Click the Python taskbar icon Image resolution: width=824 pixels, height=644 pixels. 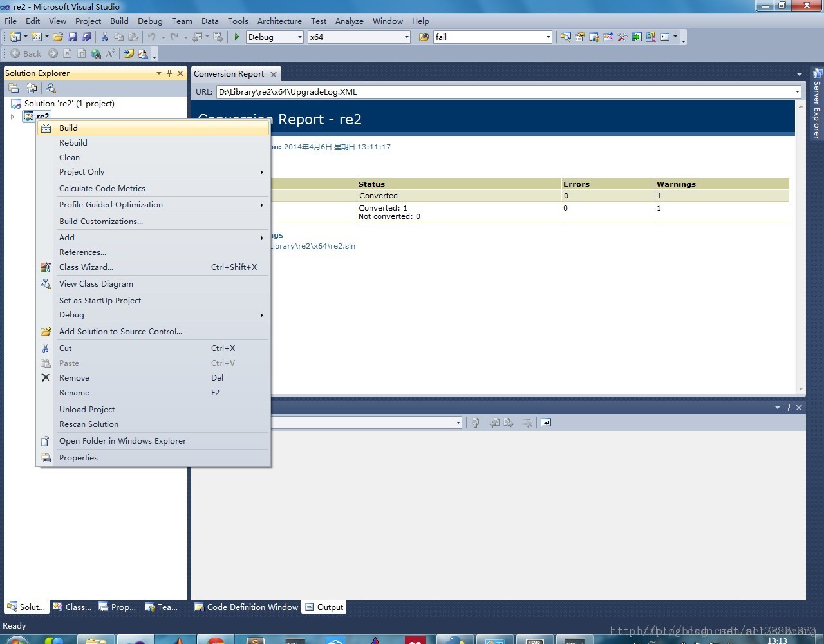coord(456,639)
